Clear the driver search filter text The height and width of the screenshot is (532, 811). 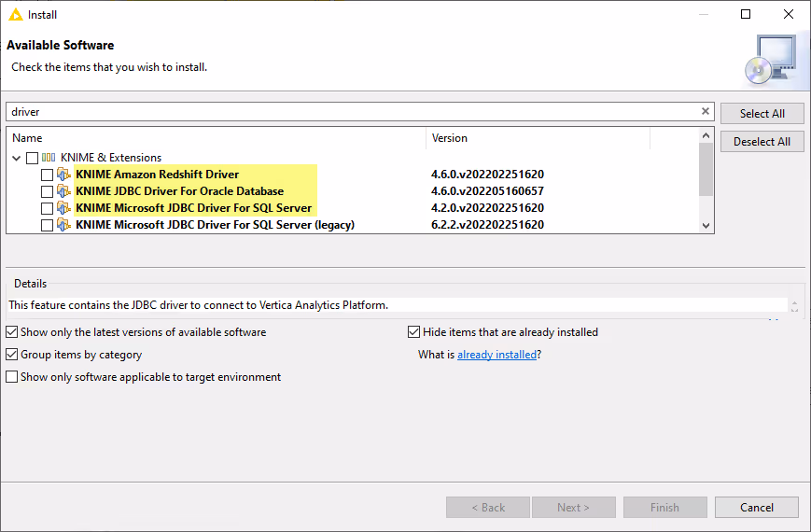(706, 112)
